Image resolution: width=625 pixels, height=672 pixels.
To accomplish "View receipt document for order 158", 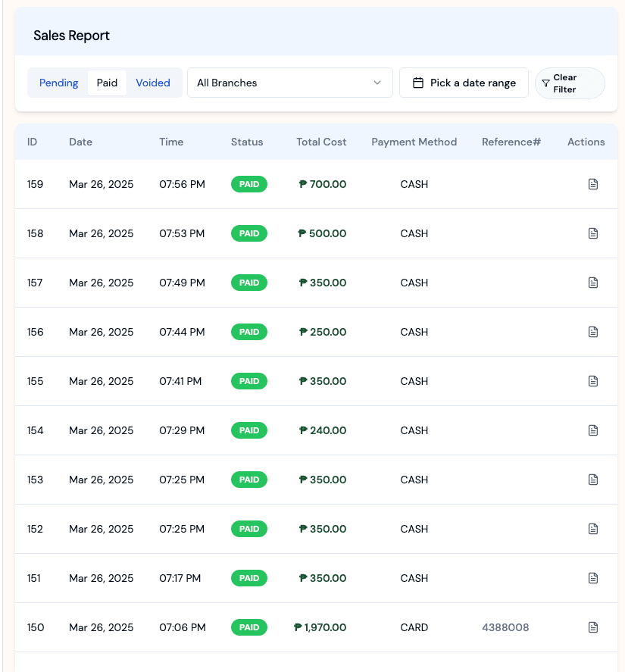I will pyautogui.click(x=593, y=233).
